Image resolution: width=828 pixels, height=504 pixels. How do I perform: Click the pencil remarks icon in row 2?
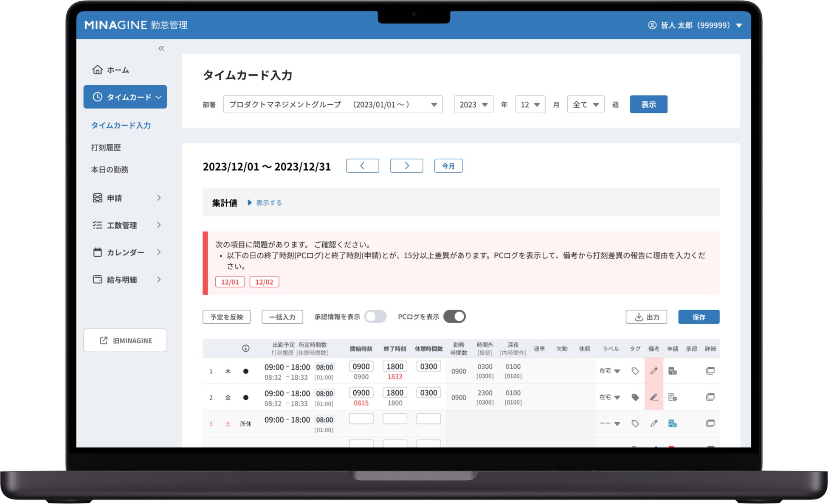click(x=653, y=398)
